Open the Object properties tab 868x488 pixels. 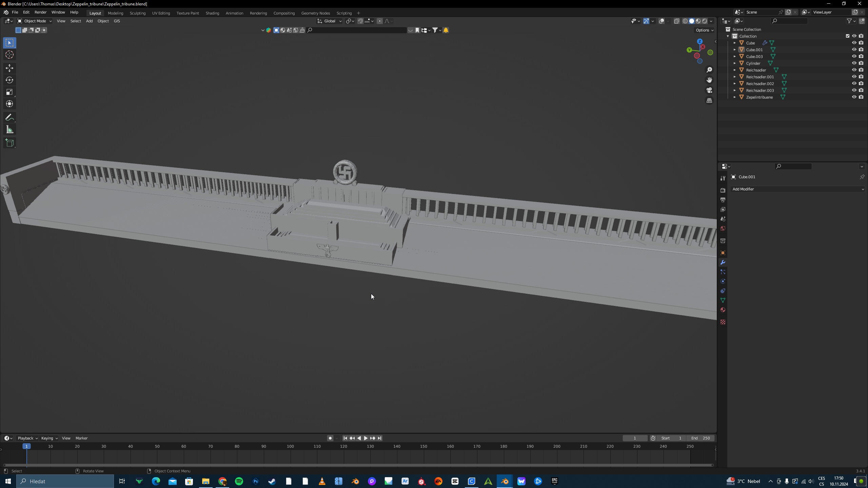point(723,253)
